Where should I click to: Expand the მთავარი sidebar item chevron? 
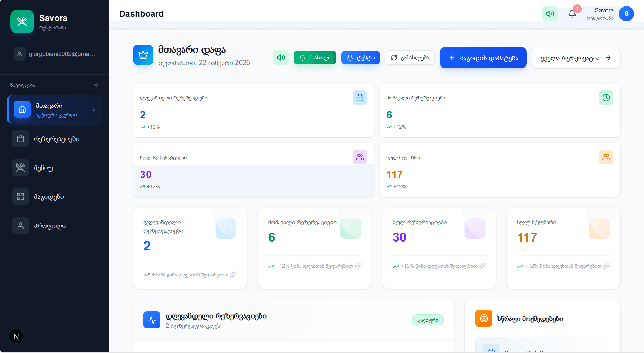94,109
